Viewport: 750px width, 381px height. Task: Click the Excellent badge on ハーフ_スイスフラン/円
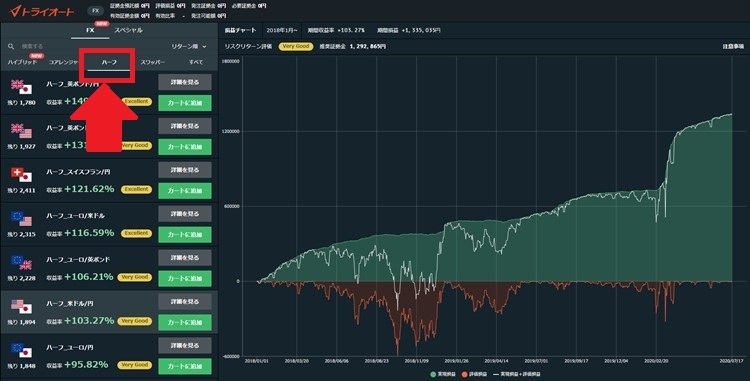(136, 189)
